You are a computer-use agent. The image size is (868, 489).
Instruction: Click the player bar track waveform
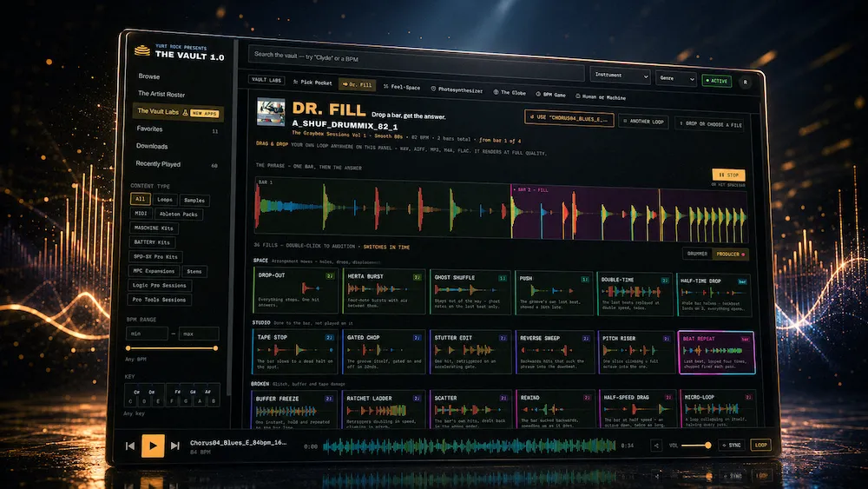tap(470, 446)
